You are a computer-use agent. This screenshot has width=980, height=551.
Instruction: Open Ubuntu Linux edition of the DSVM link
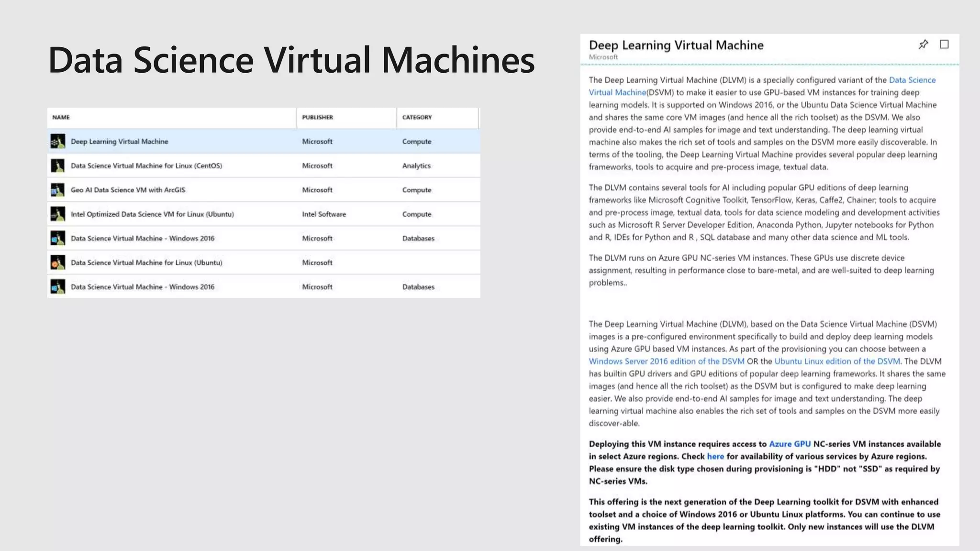pos(837,361)
